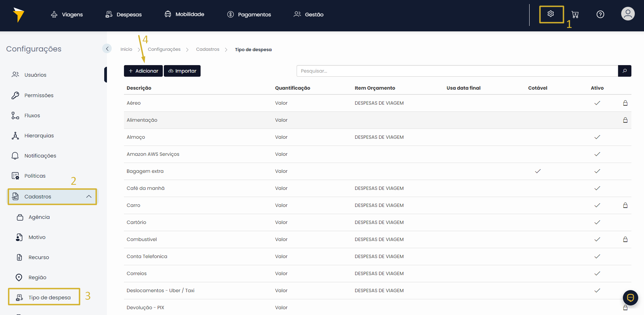
Task: Click the Adicionar button
Action: pos(143,71)
